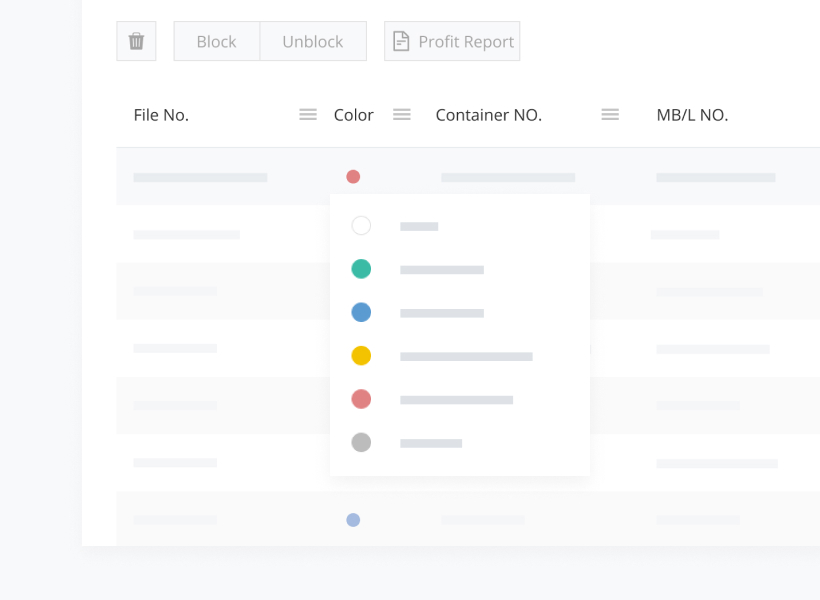Open the Color column menu icon
The image size is (820, 600).
pyautogui.click(x=402, y=115)
